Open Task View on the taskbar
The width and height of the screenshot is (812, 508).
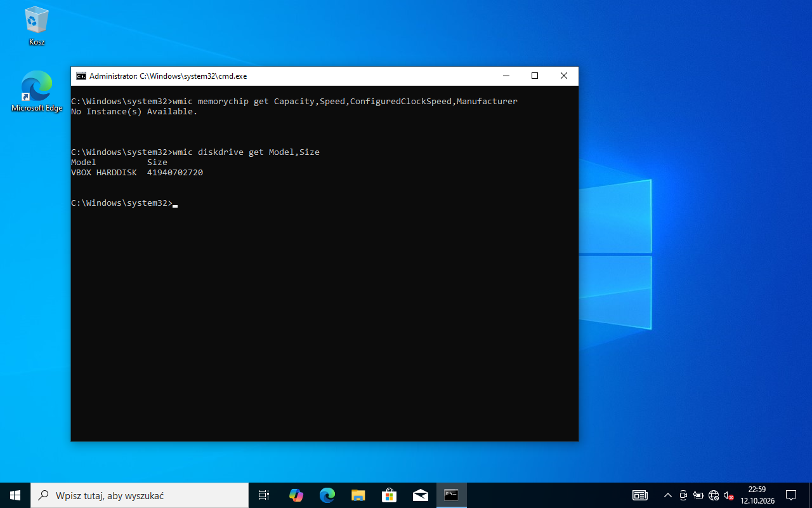pyautogui.click(x=264, y=495)
